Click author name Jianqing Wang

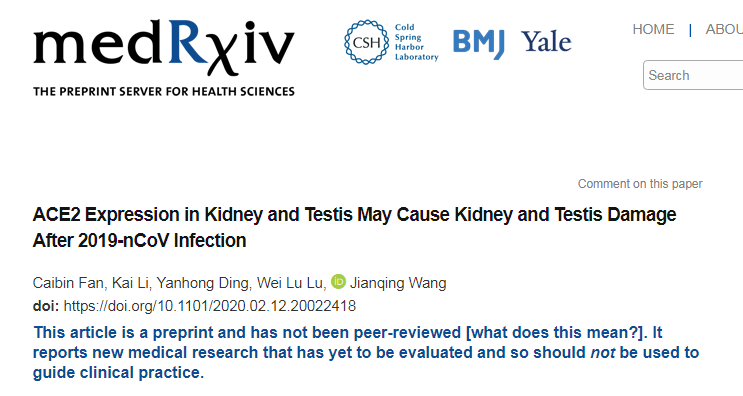point(398,283)
